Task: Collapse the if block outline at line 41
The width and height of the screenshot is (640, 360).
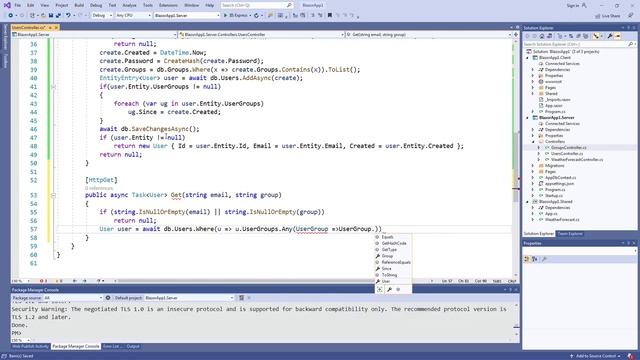Action: tap(53, 87)
